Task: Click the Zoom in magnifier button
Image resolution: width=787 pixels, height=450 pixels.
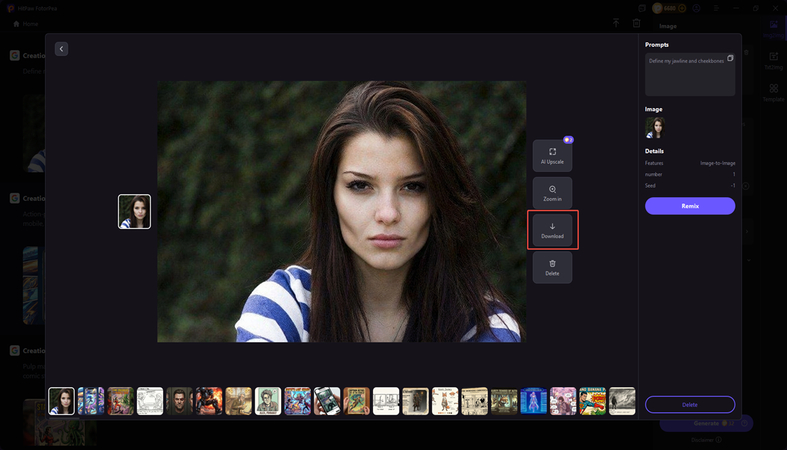Action: tap(552, 193)
